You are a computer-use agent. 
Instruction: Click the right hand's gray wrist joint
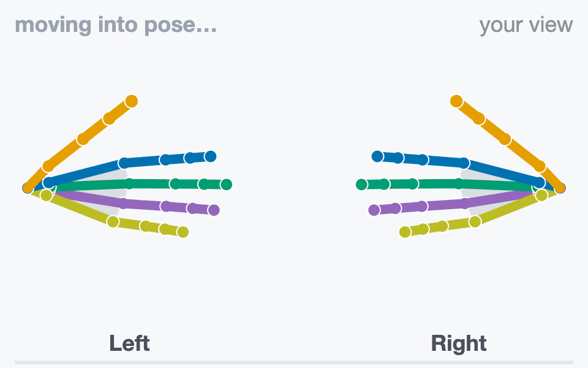point(560,188)
